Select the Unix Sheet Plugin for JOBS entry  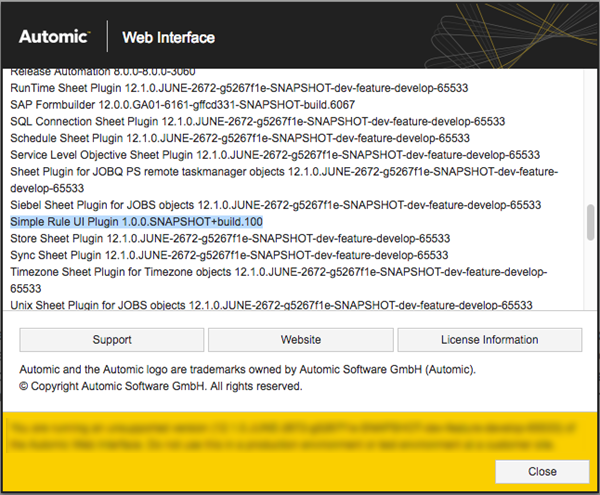pos(271,305)
